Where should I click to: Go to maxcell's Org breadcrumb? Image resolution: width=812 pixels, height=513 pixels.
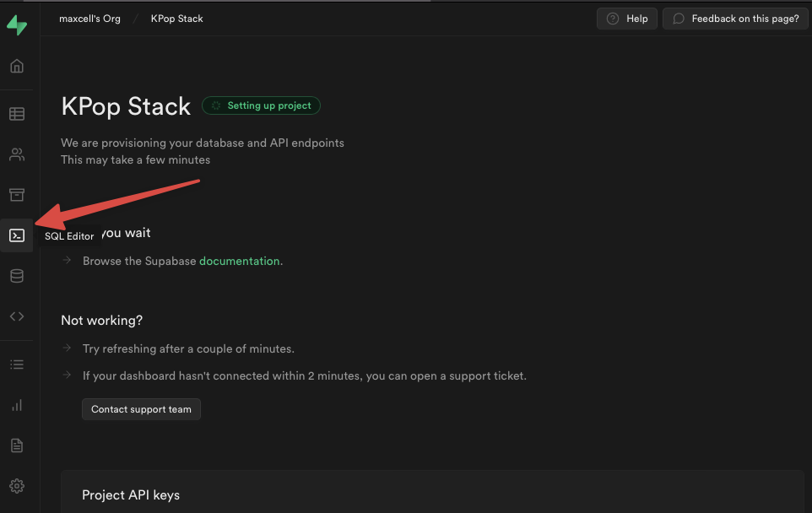(x=89, y=19)
